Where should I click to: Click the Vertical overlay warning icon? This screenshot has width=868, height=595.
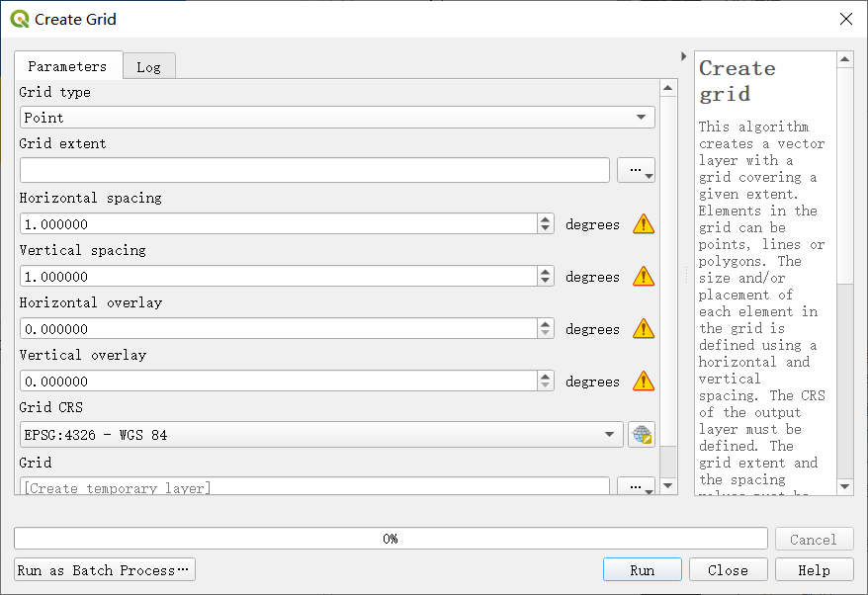[x=644, y=381]
